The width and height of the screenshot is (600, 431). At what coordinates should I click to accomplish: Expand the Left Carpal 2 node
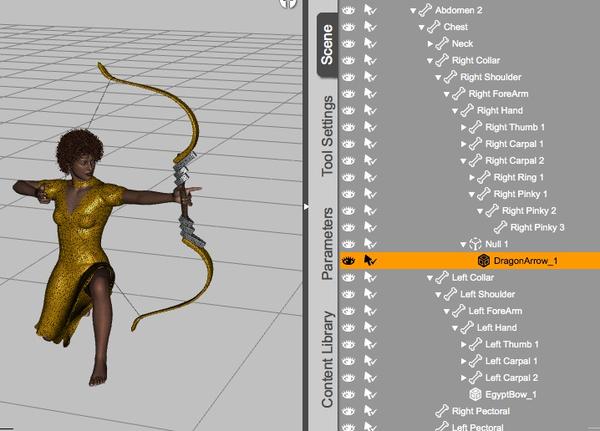tap(463, 378)
